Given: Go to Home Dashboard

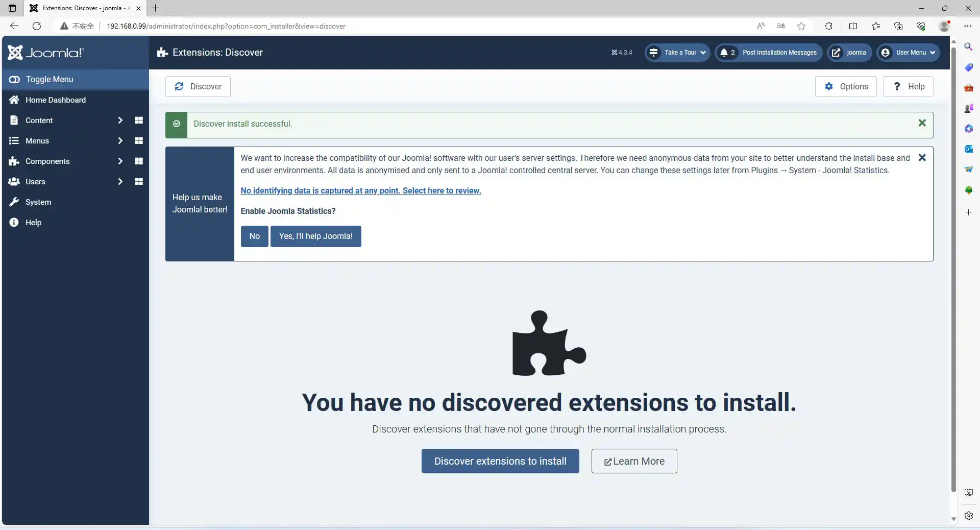Looking at the screenshot, I should coord(55,100).
